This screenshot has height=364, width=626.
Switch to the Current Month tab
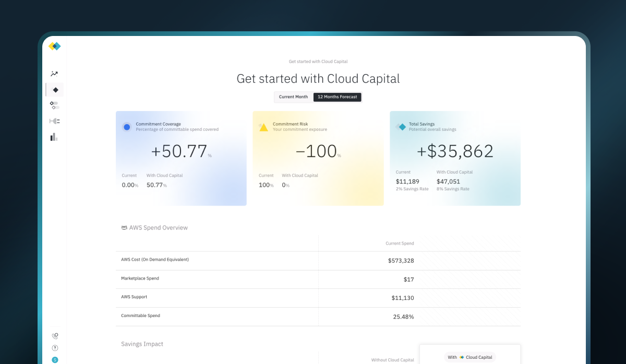pyautogui.click(x=293, y=97)
